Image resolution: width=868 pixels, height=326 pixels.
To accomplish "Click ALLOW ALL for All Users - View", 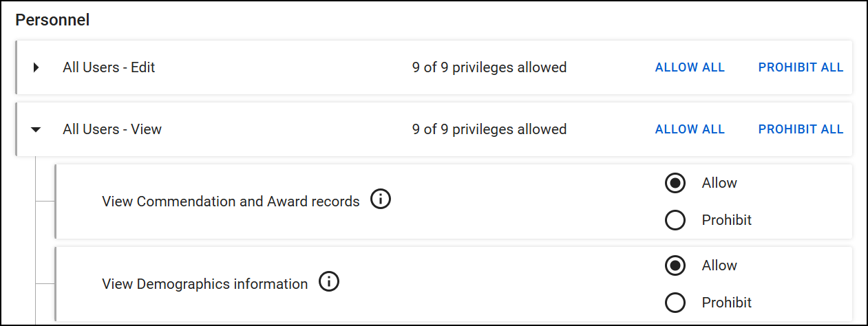I will tap(690, 129).
